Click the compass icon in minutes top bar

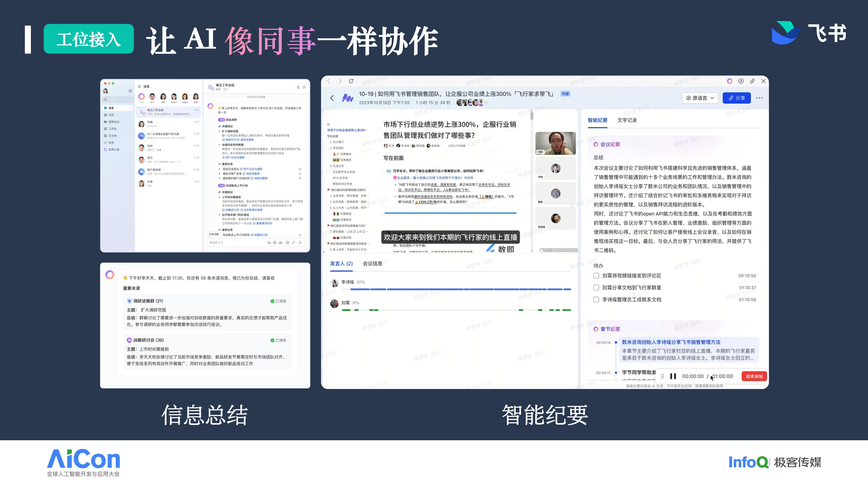(x=741, y=81)
